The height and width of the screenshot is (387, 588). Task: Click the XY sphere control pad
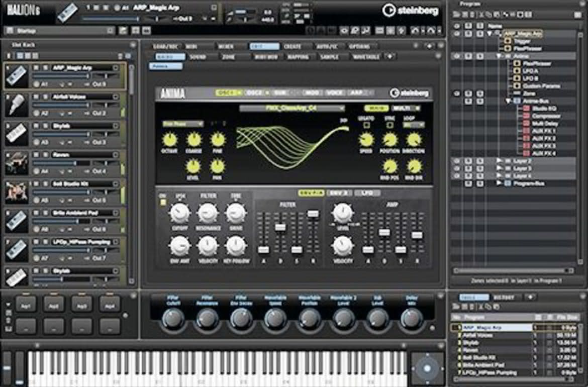tap(427, 368)
